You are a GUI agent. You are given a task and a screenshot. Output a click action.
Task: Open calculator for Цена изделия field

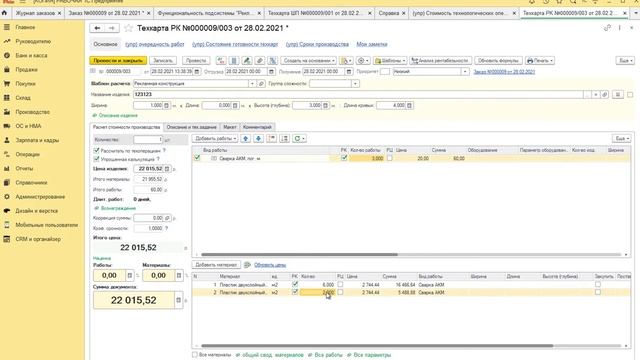click(x=167, y=169)
